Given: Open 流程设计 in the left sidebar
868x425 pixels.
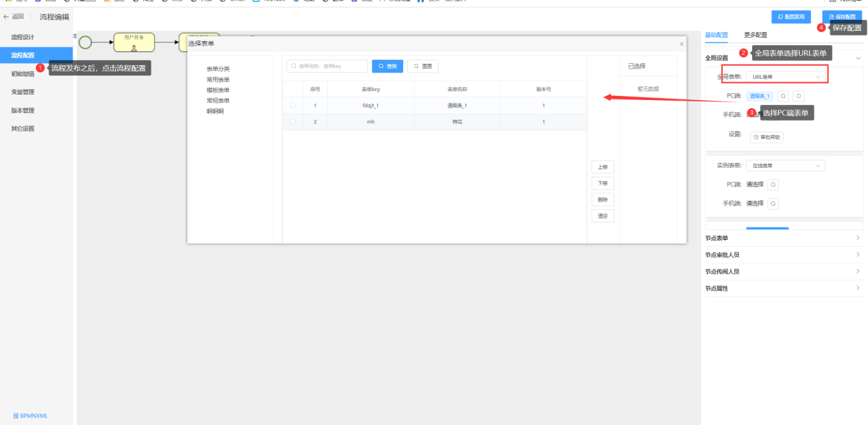Looking at the screenshot, I should 23,36.
